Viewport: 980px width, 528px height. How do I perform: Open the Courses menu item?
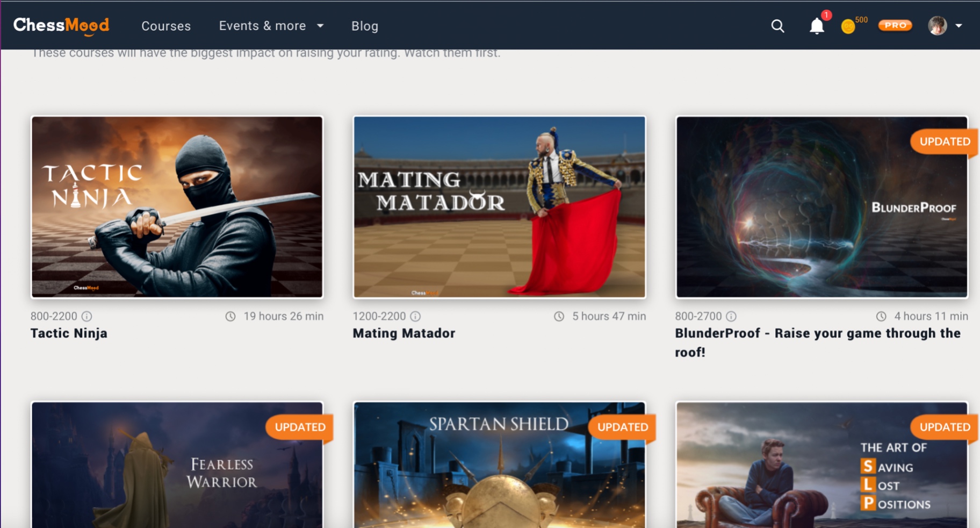click(x=166, y=26)
